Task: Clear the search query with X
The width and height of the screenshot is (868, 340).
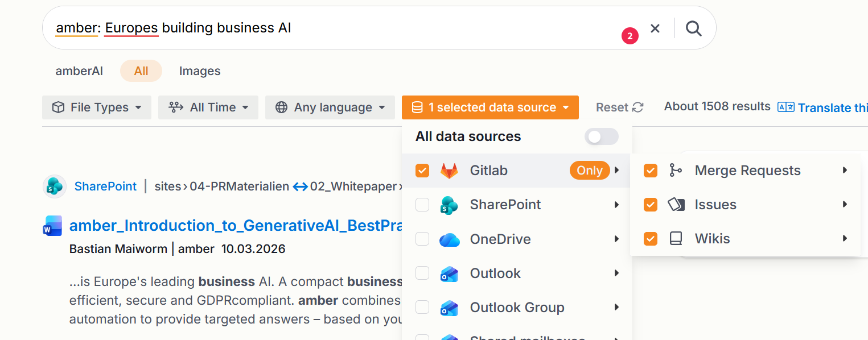Action: pyautogui.click(x=655, y=28)
